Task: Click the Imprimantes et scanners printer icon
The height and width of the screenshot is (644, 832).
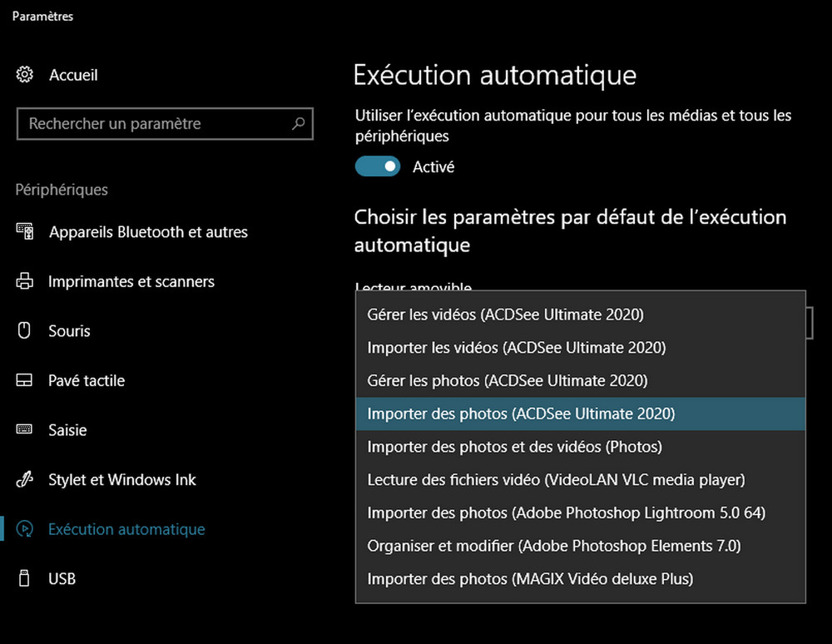Action: click(25, 281)
